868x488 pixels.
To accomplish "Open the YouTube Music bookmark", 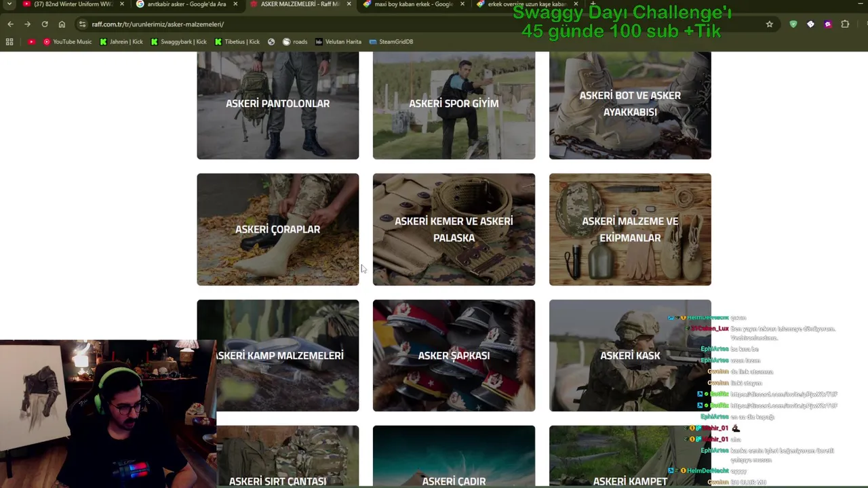I will click(x=67, y=41).
